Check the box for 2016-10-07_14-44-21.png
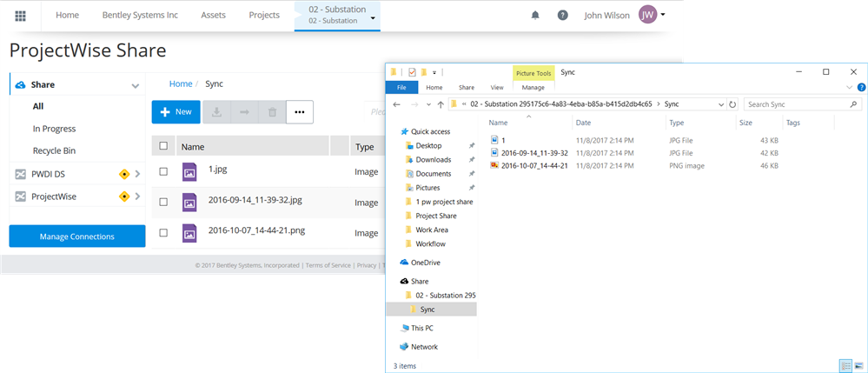868x373 pixels. [163, 233]
